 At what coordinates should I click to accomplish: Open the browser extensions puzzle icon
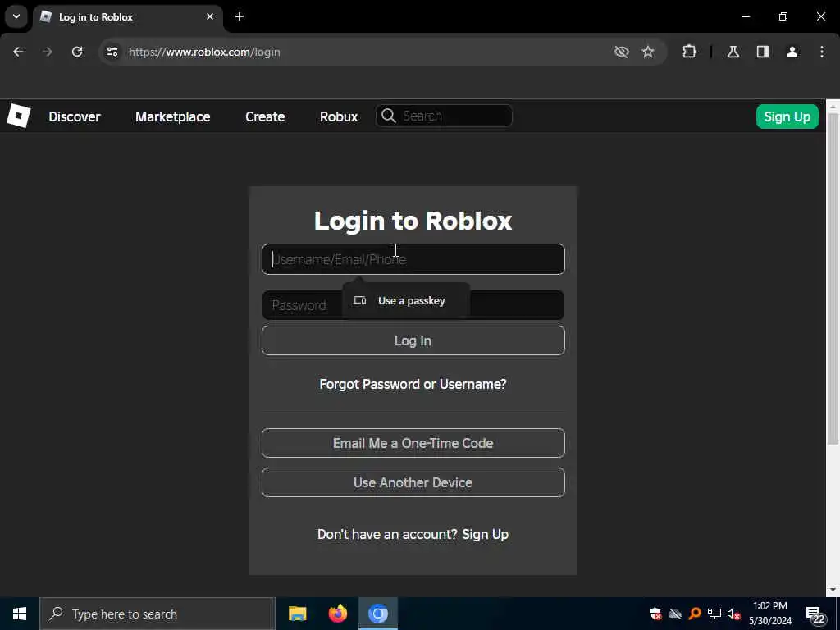point(689,52)
